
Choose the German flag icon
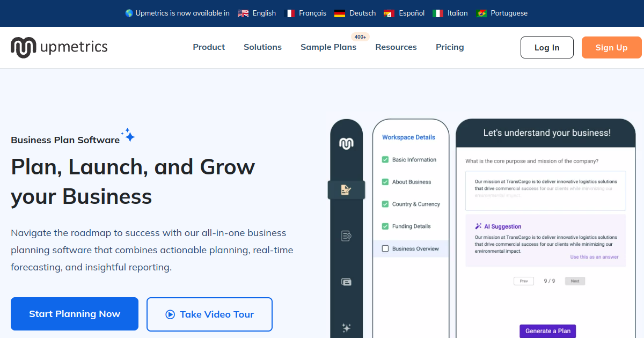(x=340, y=13)
